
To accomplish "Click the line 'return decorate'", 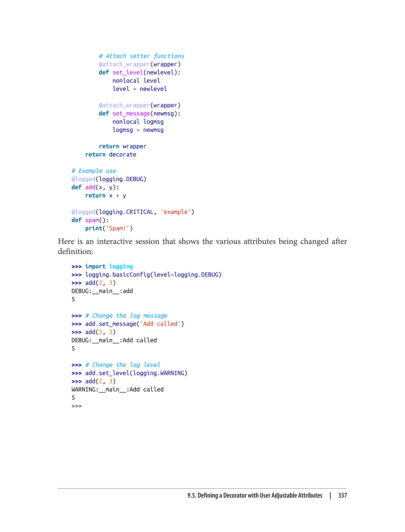I will (111, 154).
